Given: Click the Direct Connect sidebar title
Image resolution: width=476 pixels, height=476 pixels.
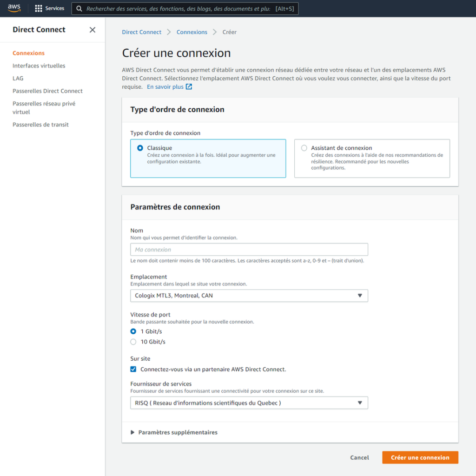Looking at the screenshot, I should click(x=39, y=30).
